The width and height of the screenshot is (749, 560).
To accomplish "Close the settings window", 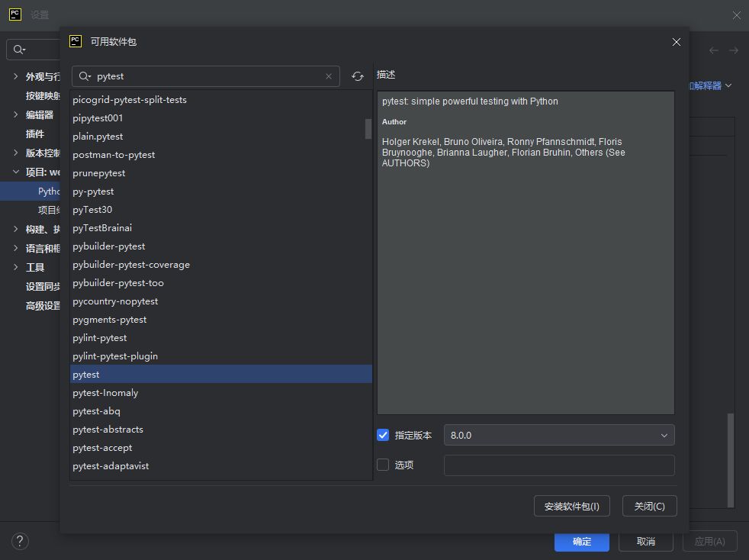I will tap(737, 15).
